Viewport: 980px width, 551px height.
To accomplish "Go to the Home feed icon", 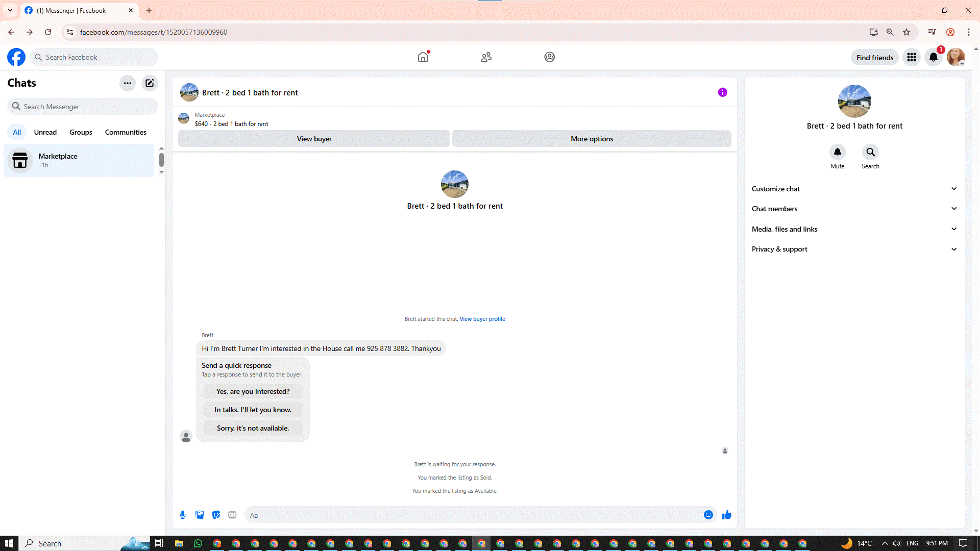I will 423,57.
